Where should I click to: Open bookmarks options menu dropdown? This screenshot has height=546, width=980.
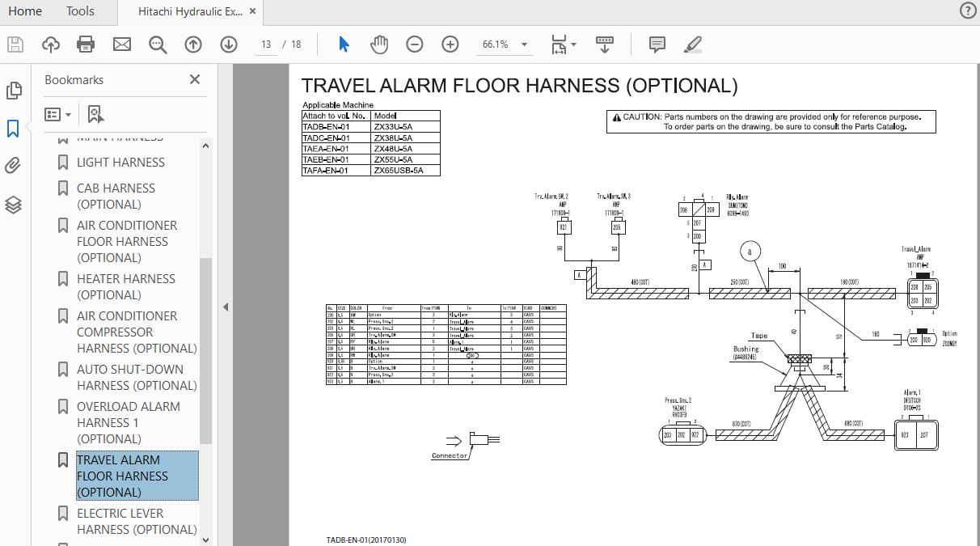(x=58, y=115)
